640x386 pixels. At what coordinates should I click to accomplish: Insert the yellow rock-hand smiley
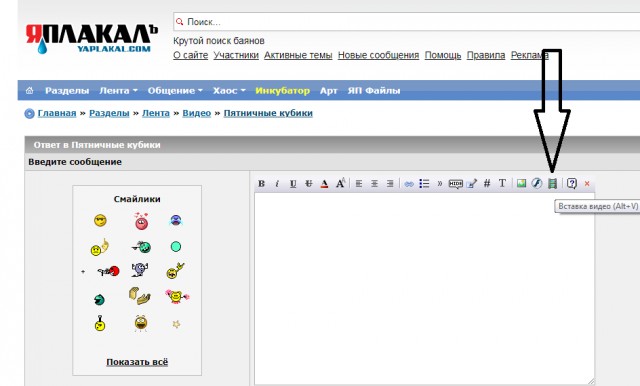tap(176, 271)
